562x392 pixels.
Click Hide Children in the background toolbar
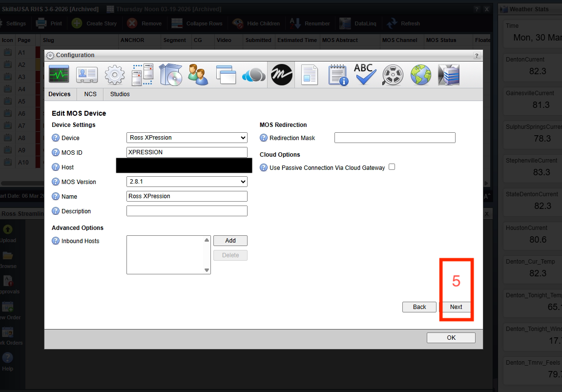256,23
